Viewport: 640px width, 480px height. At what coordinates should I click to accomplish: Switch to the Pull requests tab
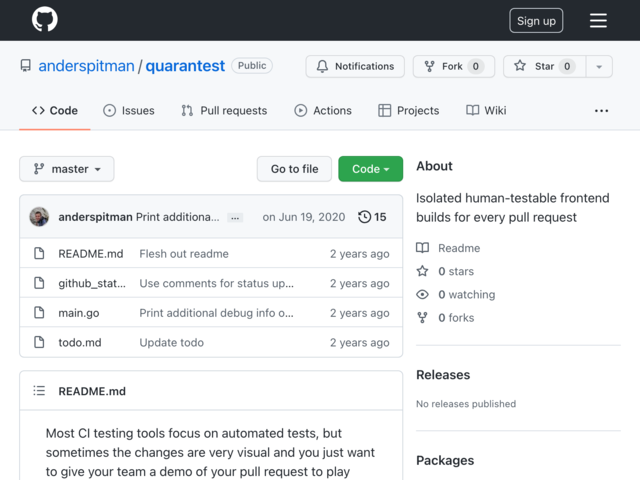(x=224, y=110)
